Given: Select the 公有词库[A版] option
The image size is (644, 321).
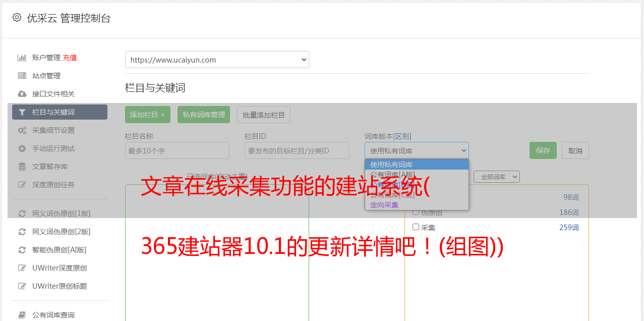Looking at the screenshot, I should (x=417, y=174).
